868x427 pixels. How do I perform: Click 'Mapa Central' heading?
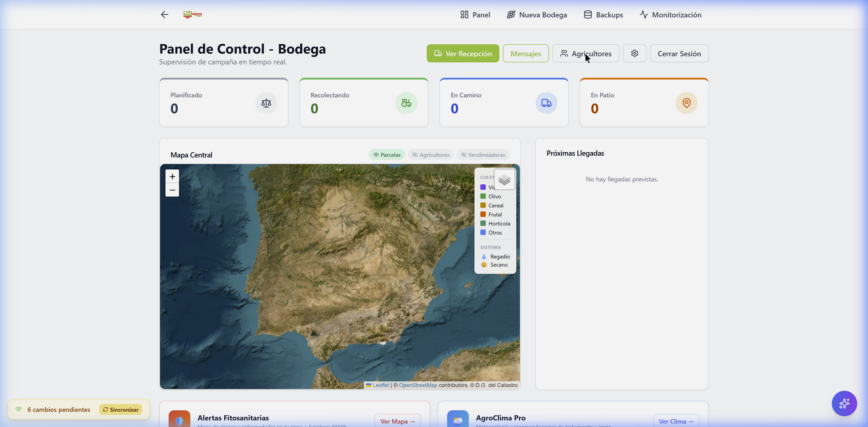coord(191,155)
